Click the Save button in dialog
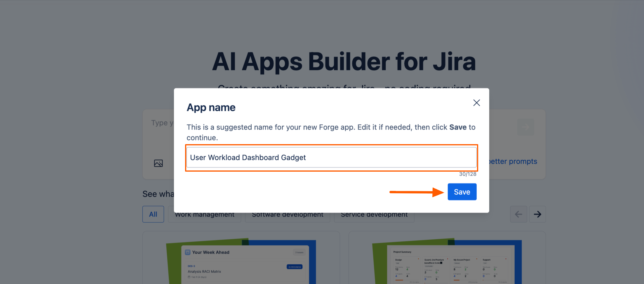Image resolution: width=644 pixels, height=284 pixels. pos(462,192)
